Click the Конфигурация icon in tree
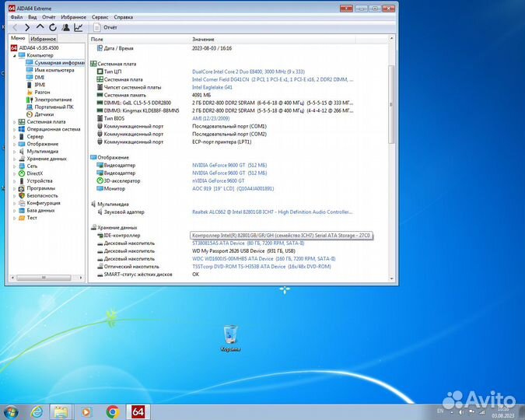Image resolution: width=525 pixels, height=420 pixels. click(22, 203)
